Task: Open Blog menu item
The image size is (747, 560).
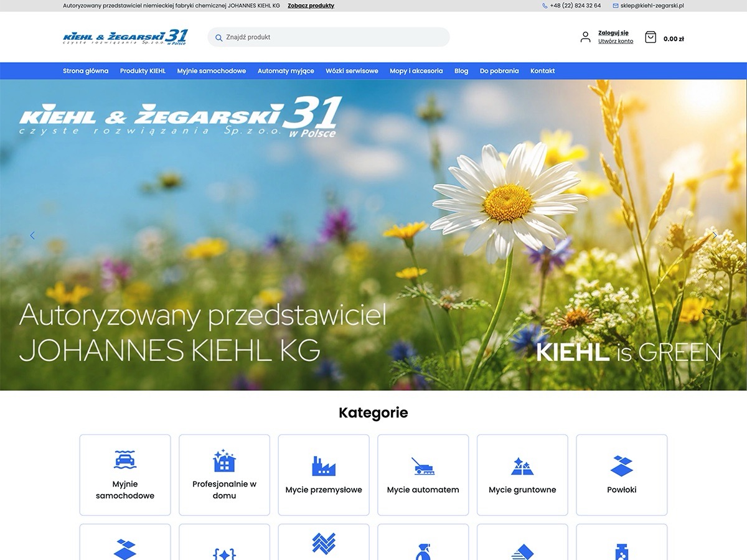Action: point(461,71)
